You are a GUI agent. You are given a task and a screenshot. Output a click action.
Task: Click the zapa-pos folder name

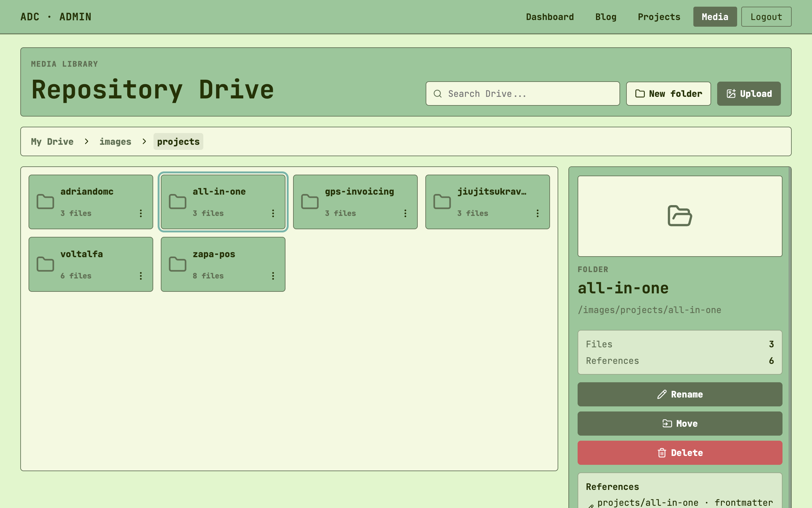tap(214, 254)
